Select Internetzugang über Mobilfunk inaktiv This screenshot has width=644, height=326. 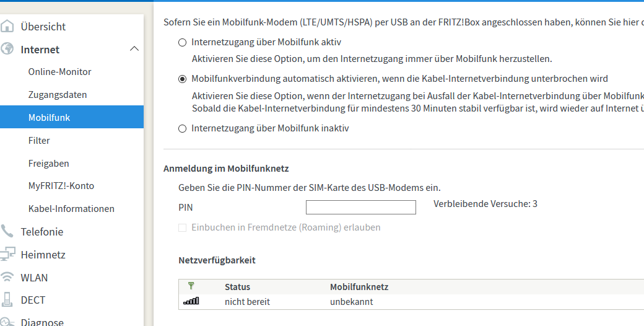182,129
